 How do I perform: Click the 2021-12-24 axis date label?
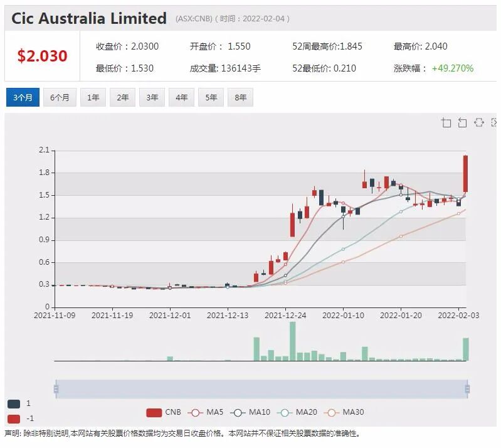click(x=285, y=316)
